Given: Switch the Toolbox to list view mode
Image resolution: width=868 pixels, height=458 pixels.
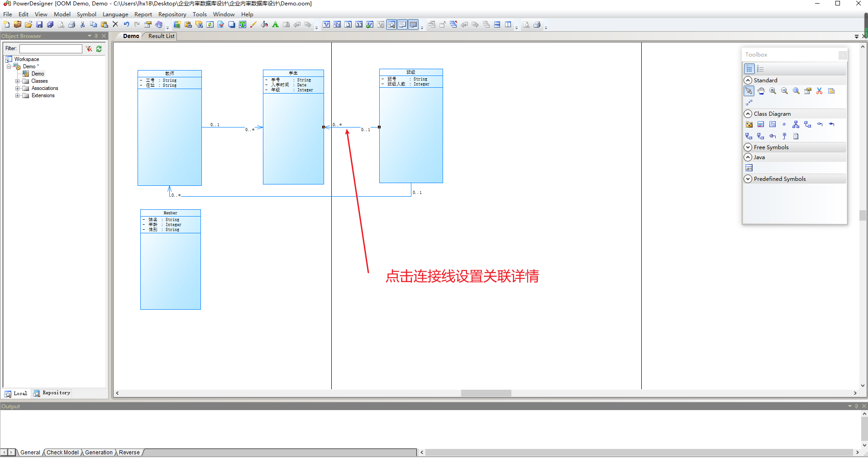Looking at the screenshot, I should click(x=760, y=69).
